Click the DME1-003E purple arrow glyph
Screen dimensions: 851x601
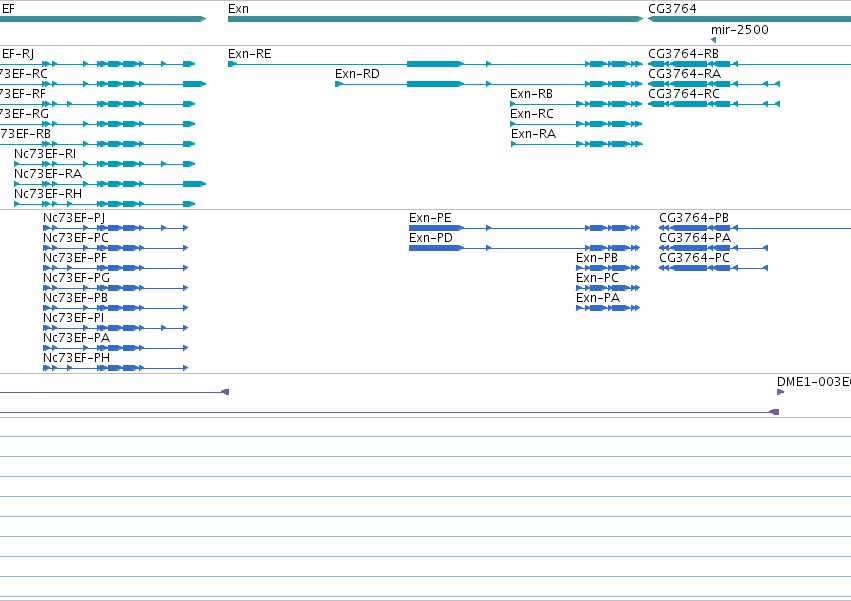(x=780, y=392)
